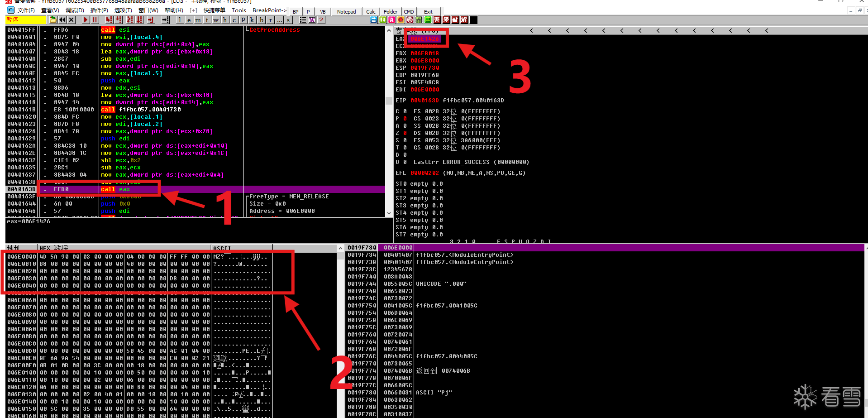Select EDX register value 006E0018

(x=424, y=53)
